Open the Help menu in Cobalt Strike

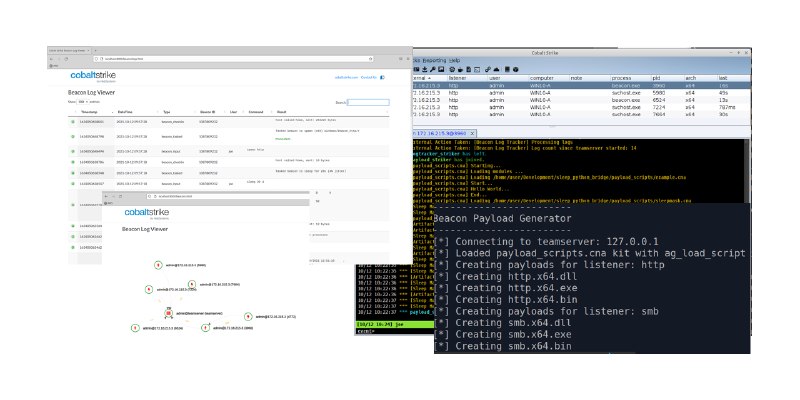click(x=455, y=60)
